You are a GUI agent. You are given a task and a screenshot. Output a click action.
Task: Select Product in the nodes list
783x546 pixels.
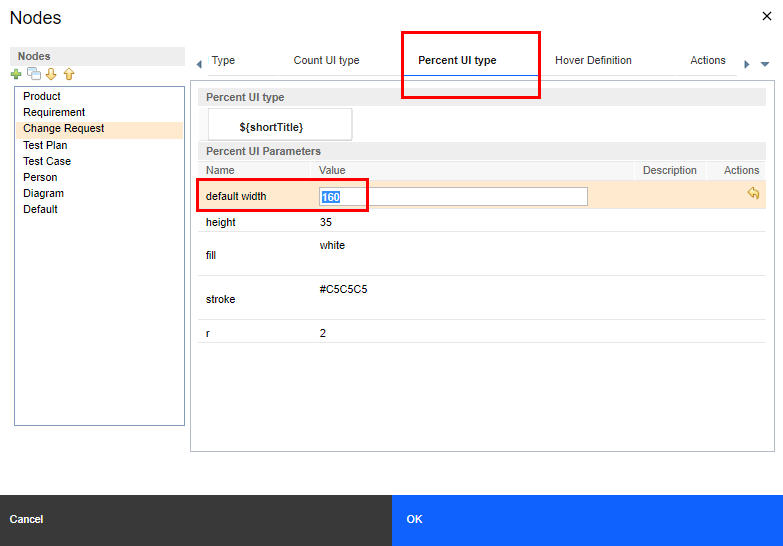(x=42, y=97)
